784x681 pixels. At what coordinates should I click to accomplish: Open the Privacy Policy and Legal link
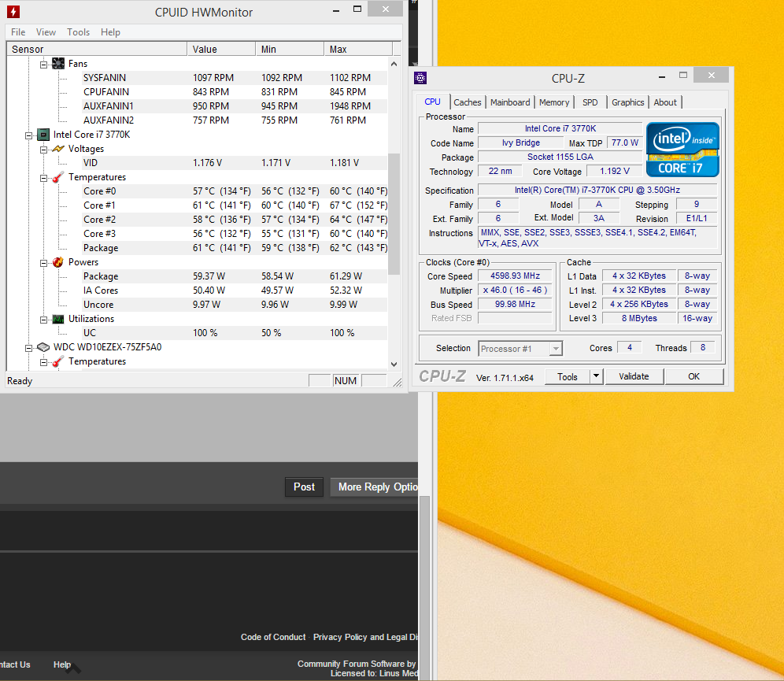[x=365, y=637]
